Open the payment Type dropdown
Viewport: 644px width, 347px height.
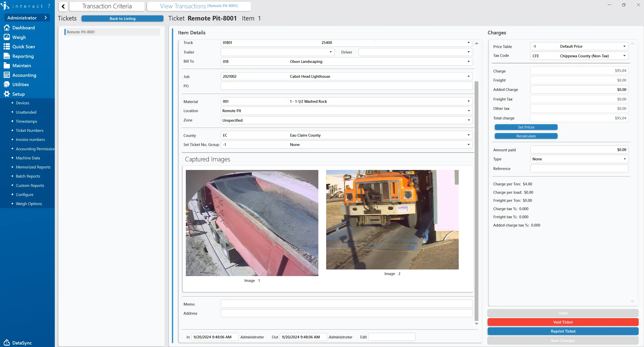[624, 159]
